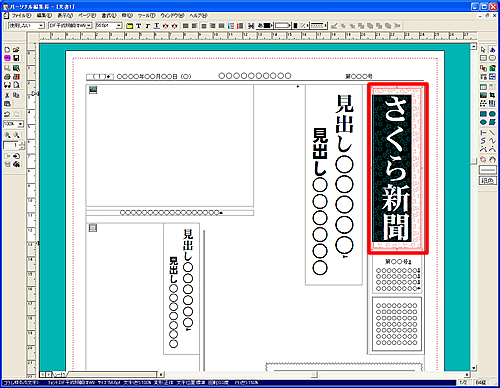Screen dimensions: 500x388
Task: Select the hand grab tool
Action: [x=492, y=160]
